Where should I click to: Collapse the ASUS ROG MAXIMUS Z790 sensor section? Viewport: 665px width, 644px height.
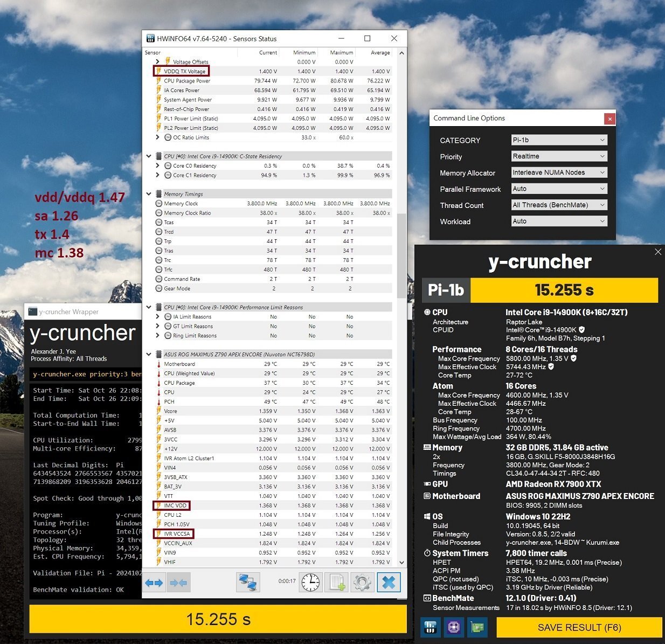click(x=149, y=355)
